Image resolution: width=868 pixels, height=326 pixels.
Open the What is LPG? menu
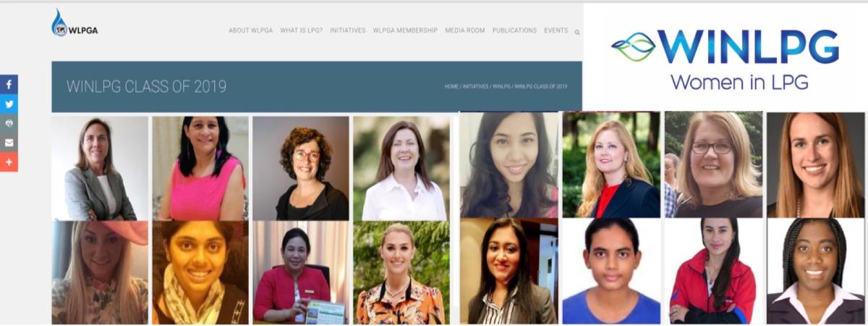301,30
